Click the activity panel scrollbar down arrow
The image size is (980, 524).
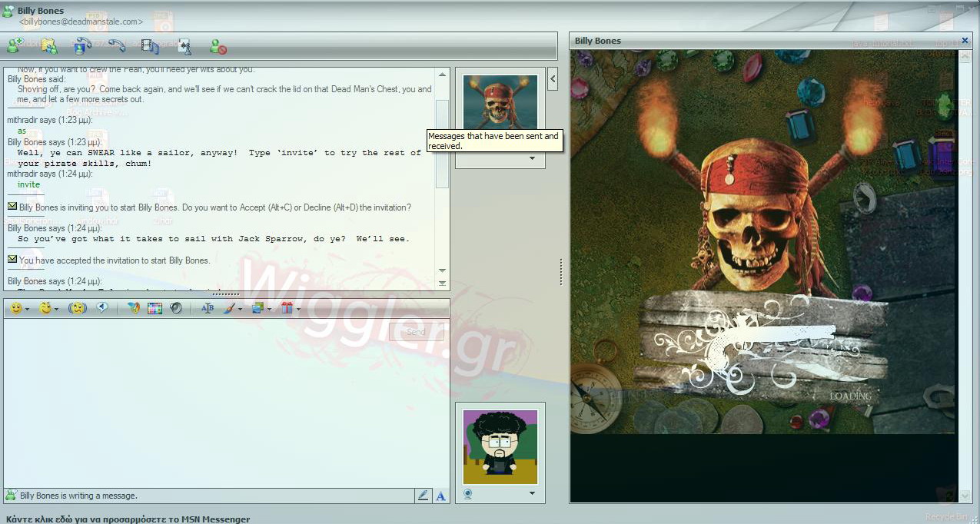click(x=966, y=496)
